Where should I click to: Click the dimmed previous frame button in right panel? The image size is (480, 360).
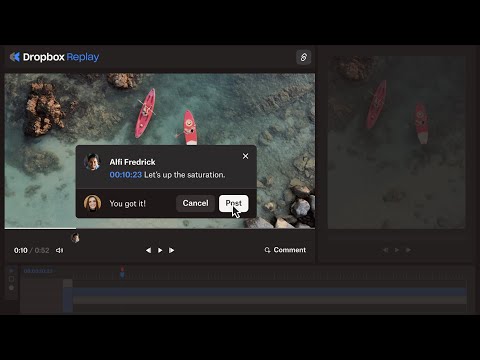[x=386, y=250]
